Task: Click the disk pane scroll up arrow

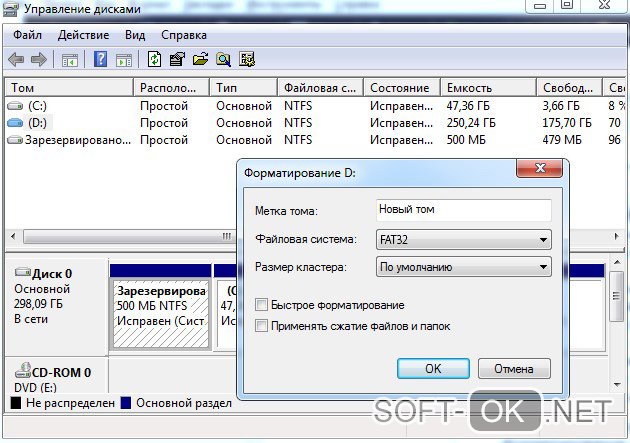Action: (x=616, y=263)
